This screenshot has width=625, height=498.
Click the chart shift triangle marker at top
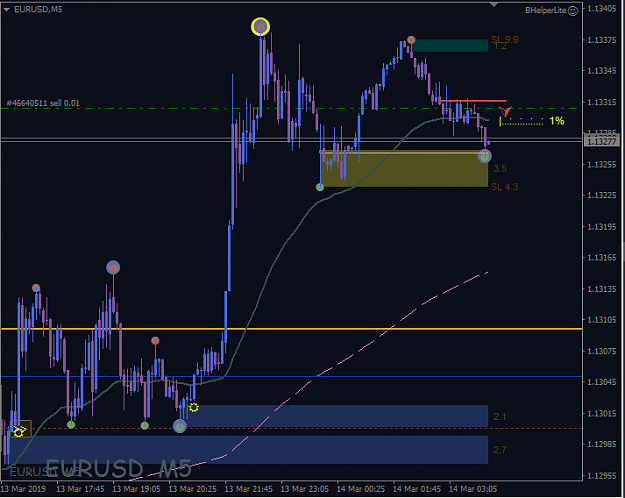[494, 5]
